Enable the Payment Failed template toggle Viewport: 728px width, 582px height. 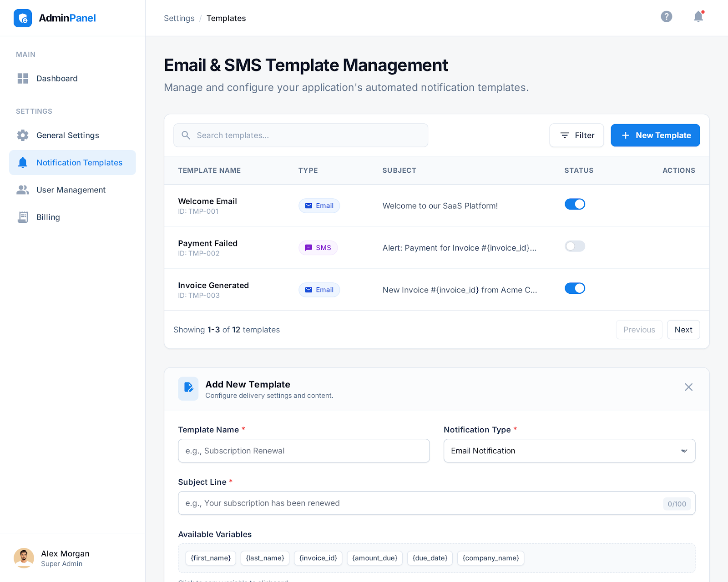[x=575, y=246]
